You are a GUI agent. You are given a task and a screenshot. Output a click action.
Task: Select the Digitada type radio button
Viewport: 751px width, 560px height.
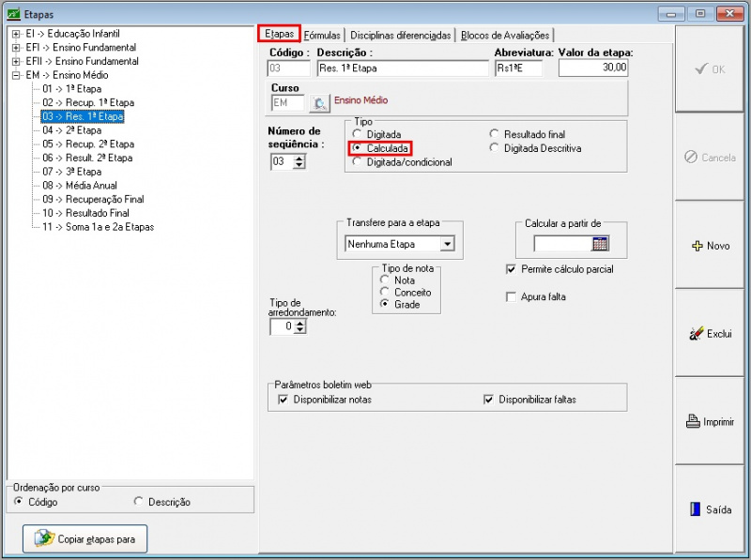(357, 135)
